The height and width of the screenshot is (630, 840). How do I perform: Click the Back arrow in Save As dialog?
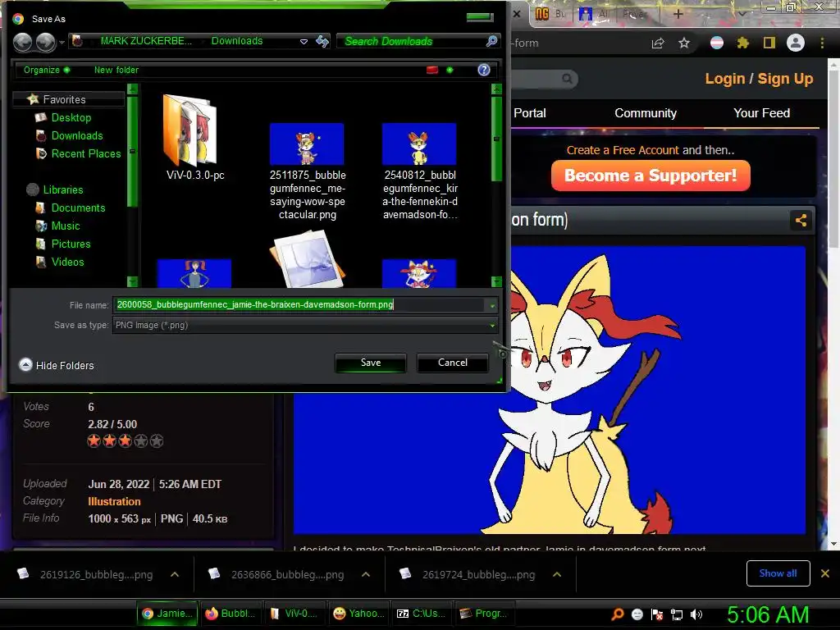22,42
